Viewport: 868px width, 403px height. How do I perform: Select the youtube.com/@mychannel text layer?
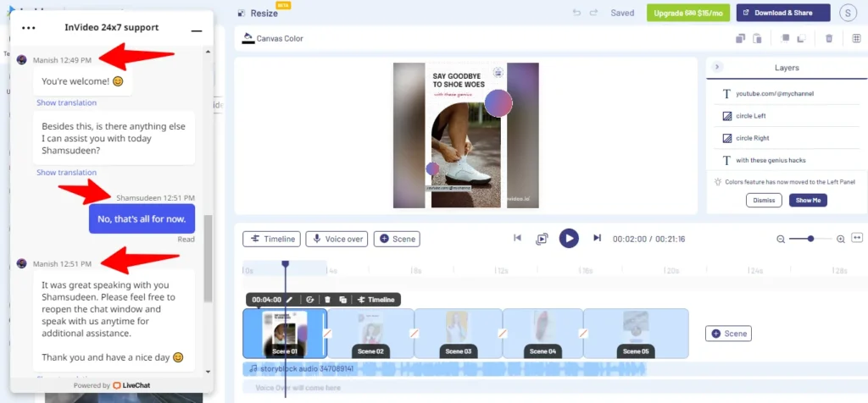pyautogui.click(x=788, y=94)
